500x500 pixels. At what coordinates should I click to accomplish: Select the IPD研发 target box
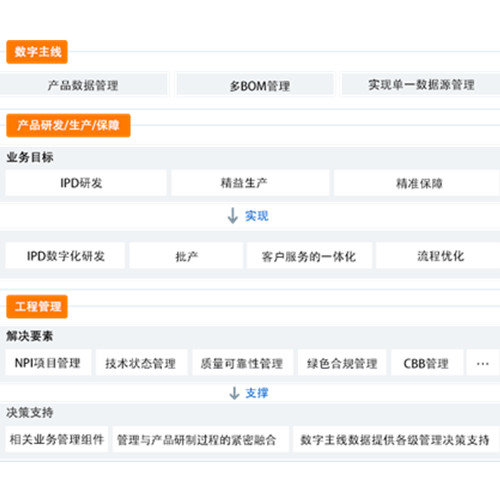pos(86,183)
